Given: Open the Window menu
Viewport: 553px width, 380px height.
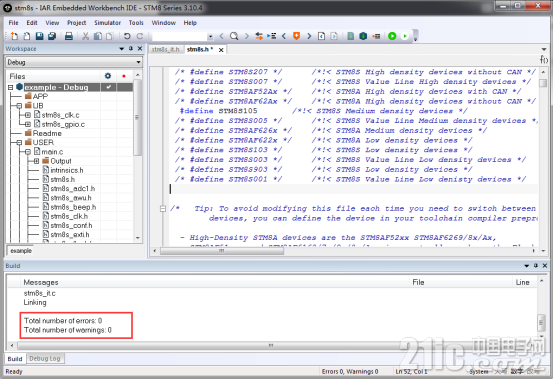Looking at the screenshot, I should coord(164,23).
